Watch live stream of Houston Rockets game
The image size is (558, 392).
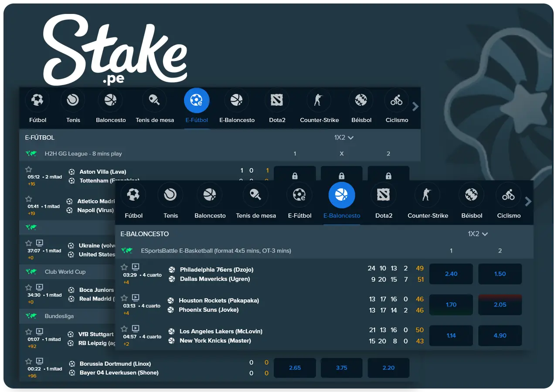[x=136, y=298]
